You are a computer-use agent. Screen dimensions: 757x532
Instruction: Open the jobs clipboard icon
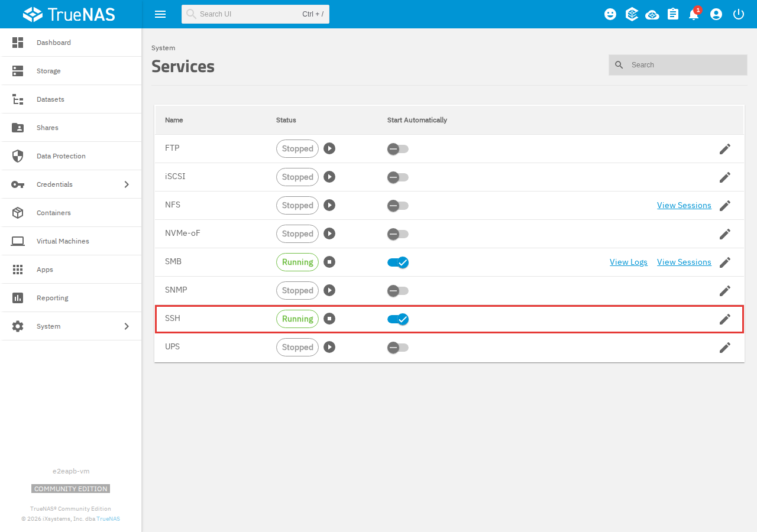coord(673,14)
